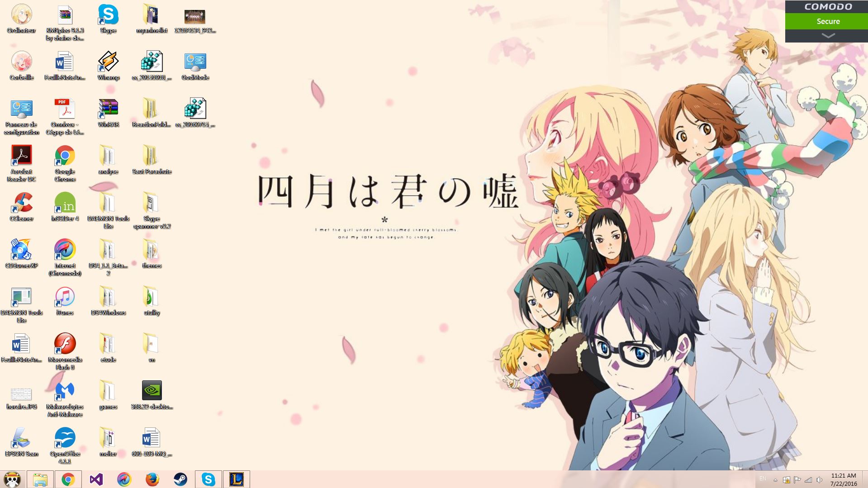Open the Google Chrome desktop shortcut

point(65,164)
